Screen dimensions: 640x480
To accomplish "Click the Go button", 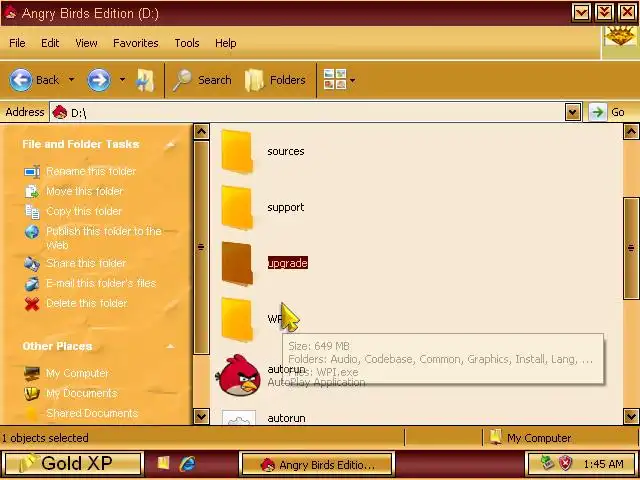I will [x=608, y=112].
